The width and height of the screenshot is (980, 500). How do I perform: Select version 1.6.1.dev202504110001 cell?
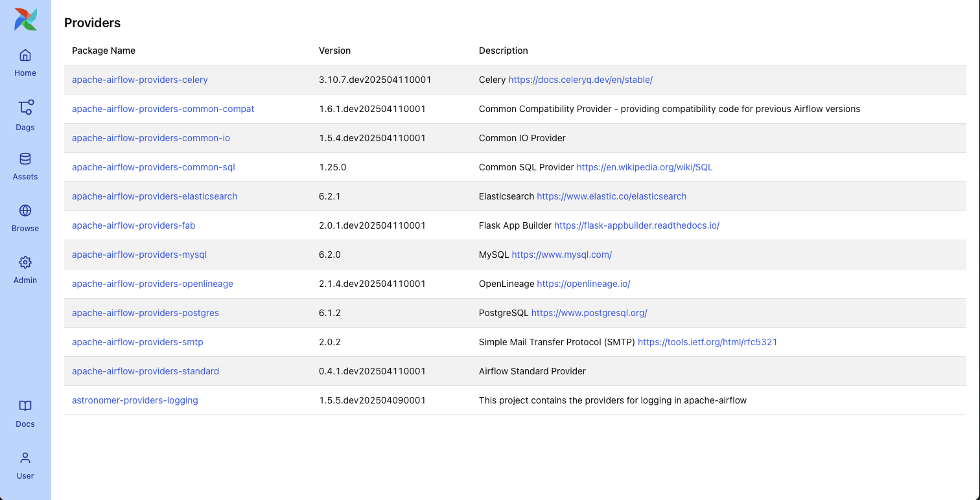pyautogui.click(x=372, y=109)
